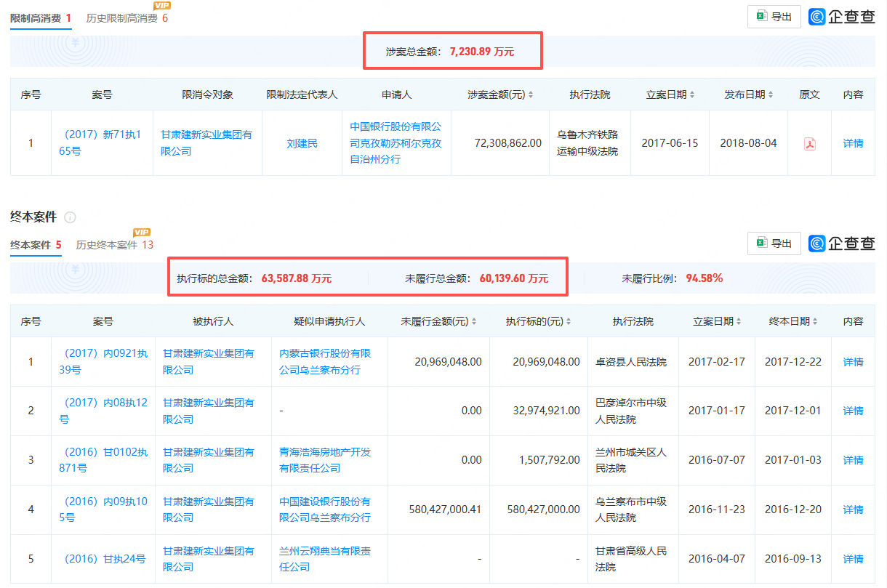Sort the 终本案件 table by 终本日期

[x=814, y=321]
